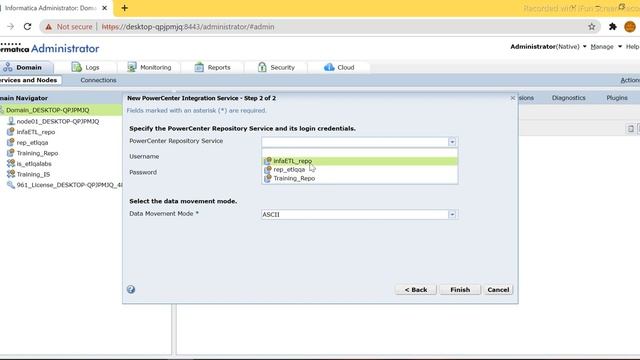Reload the browser page
This screenshot has width=640, height=360.
27,27
